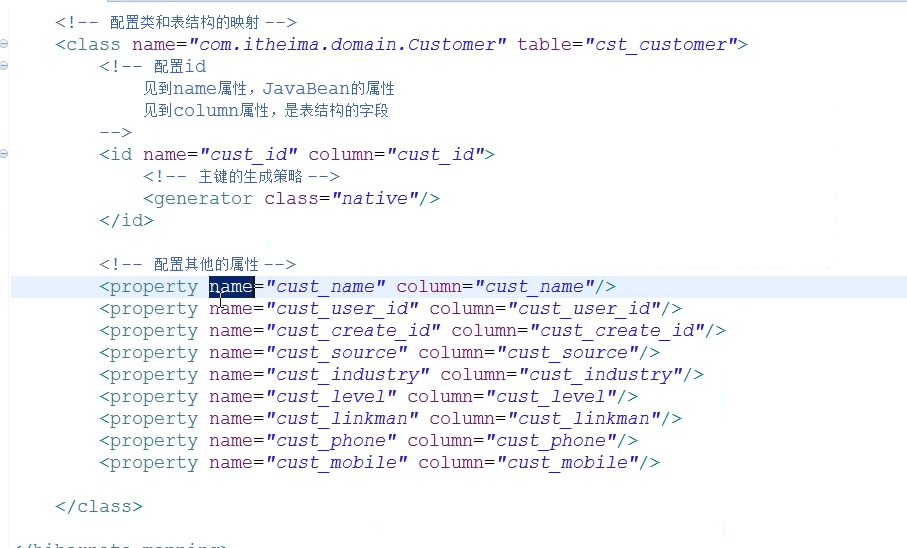907x548 pixels.
Task: Click the comment 配置其他的属性
Action: tap(197, 264)
